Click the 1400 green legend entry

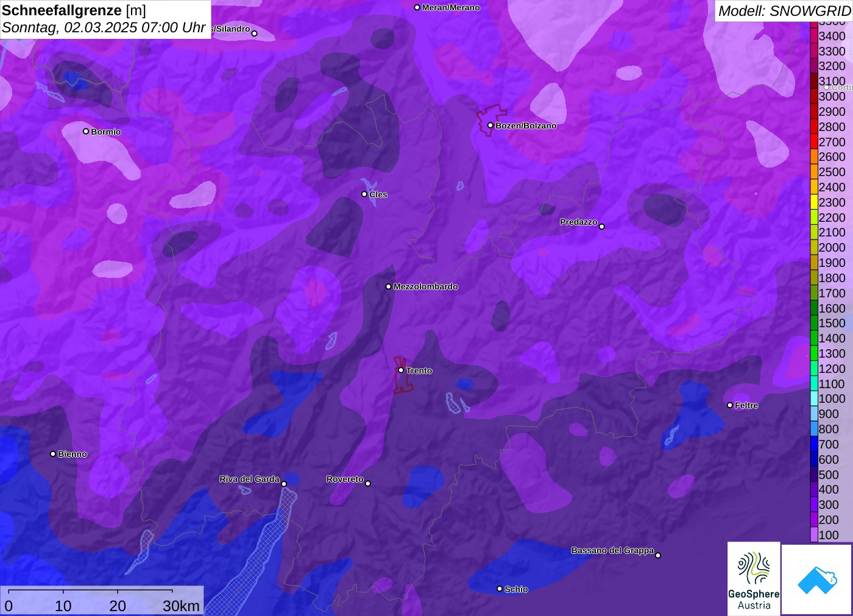[x=814, y=338]
